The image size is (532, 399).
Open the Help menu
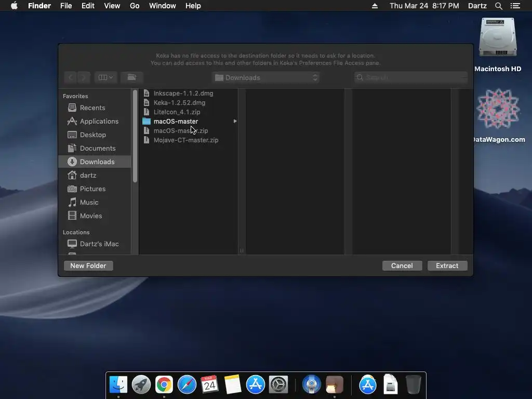tap(193, 6)
